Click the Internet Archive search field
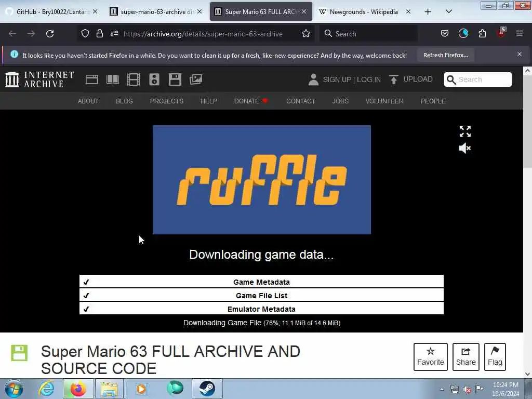Viewport: 532px width, 399px height. pos(478,79)
